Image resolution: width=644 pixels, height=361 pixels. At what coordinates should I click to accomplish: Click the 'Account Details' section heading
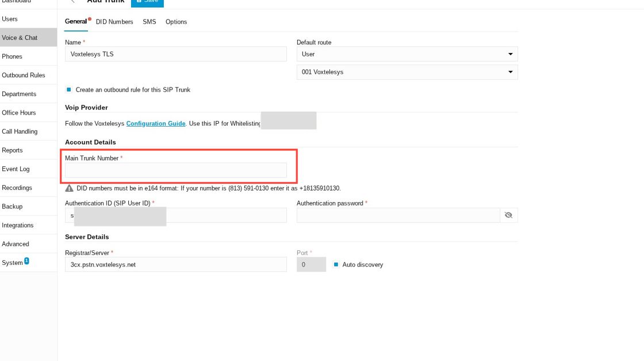[x=90, y=142]
